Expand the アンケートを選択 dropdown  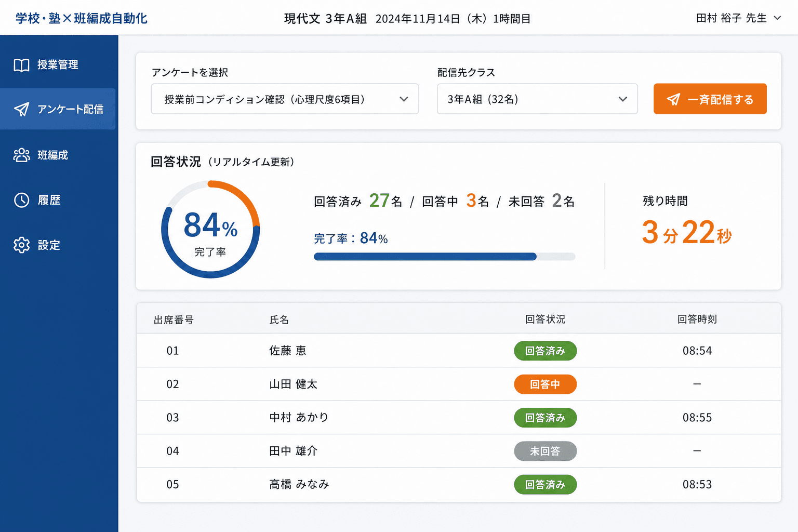[285, 99]
